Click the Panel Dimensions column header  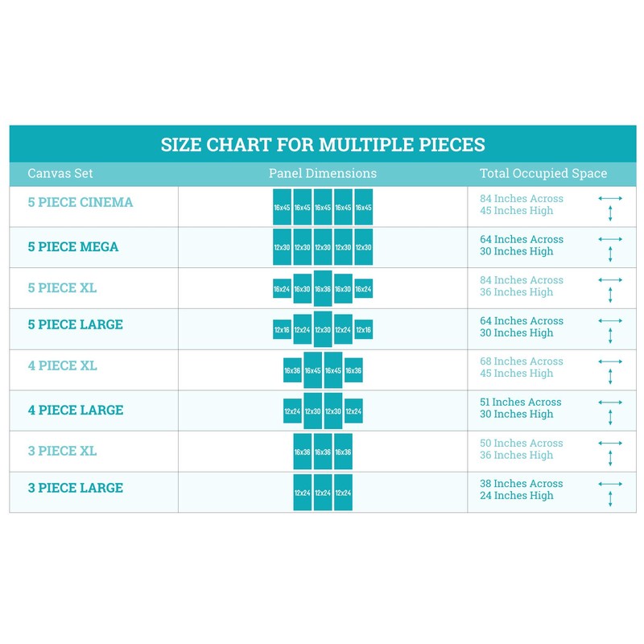point(322,173)
